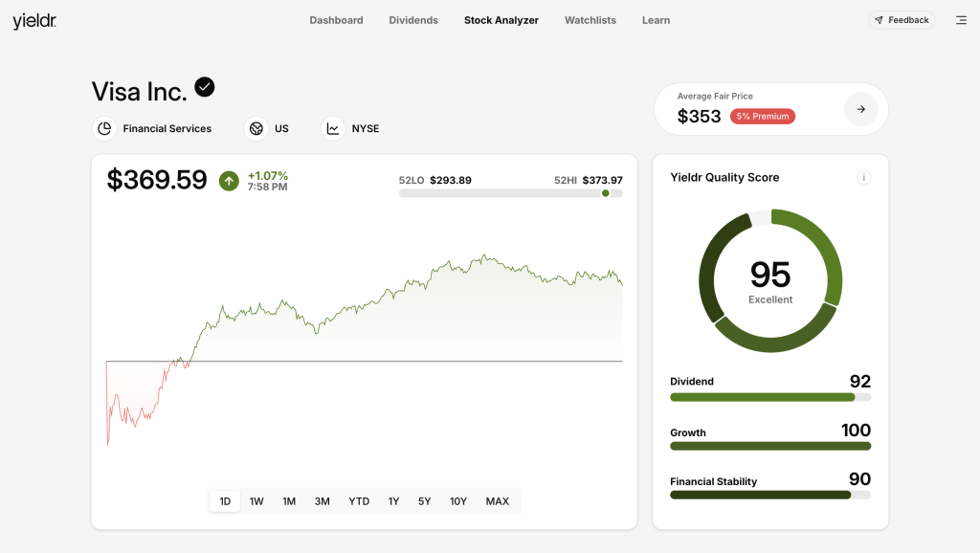Click the Dividend score progress bar

click(770, 397)
